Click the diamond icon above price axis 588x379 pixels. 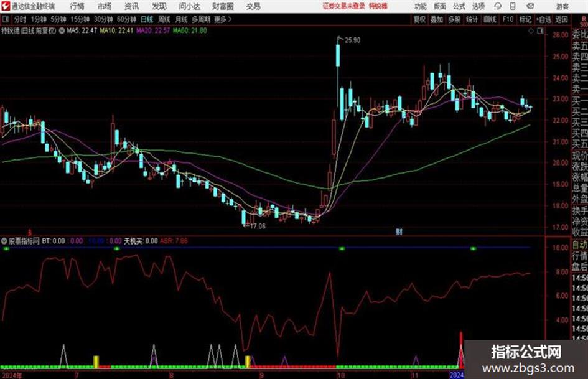coord(531,31)
